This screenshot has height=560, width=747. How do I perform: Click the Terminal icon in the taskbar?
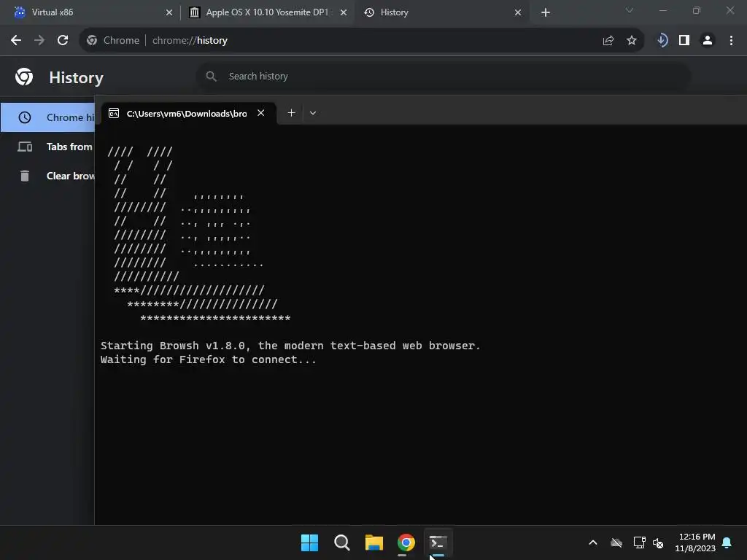tap(438, 542)
